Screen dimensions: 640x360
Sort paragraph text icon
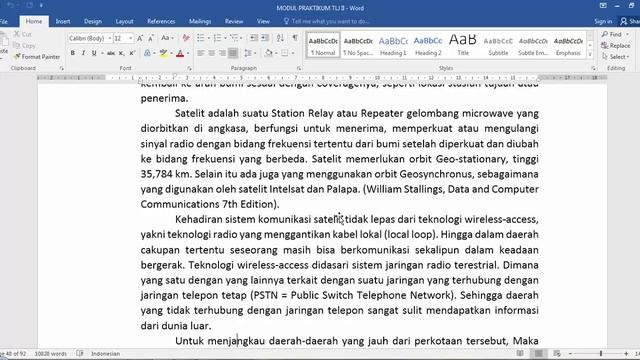pyautogui.click(x=280, y=38)
